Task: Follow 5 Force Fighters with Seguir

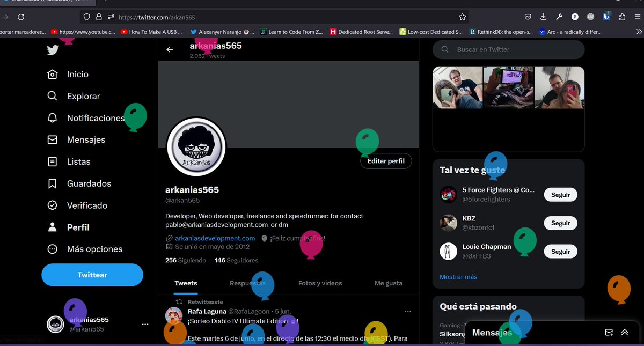Action: coord(561,195)
